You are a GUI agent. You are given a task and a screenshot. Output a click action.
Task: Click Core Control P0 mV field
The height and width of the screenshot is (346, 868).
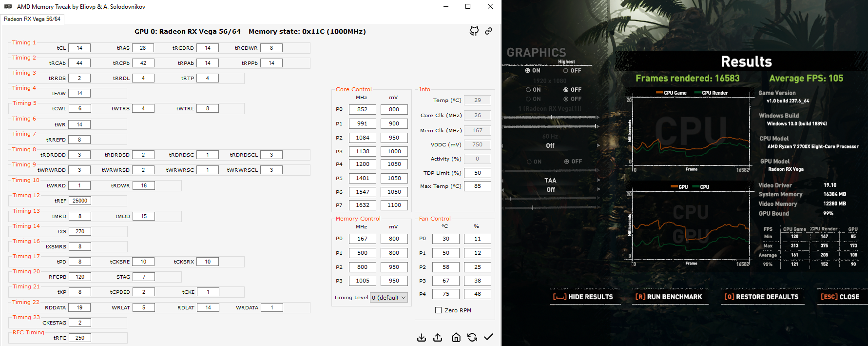coord(394,109)
